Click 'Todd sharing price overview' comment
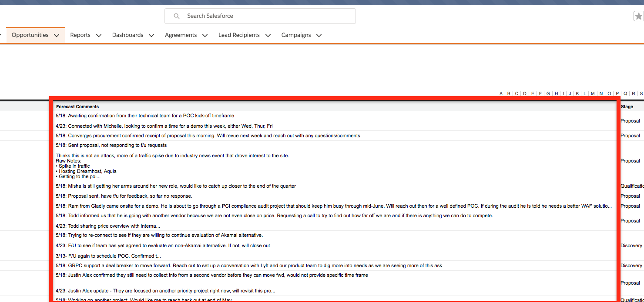Image resolution: width=644 pixels, height=302 pixels. pyautogui.click(x=108, y=226)
